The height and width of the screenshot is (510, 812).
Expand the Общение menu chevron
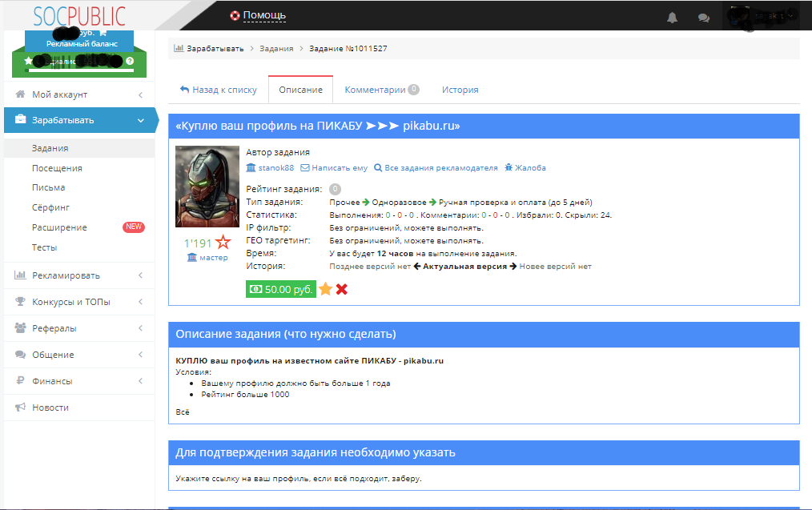[x=140, y=355]
